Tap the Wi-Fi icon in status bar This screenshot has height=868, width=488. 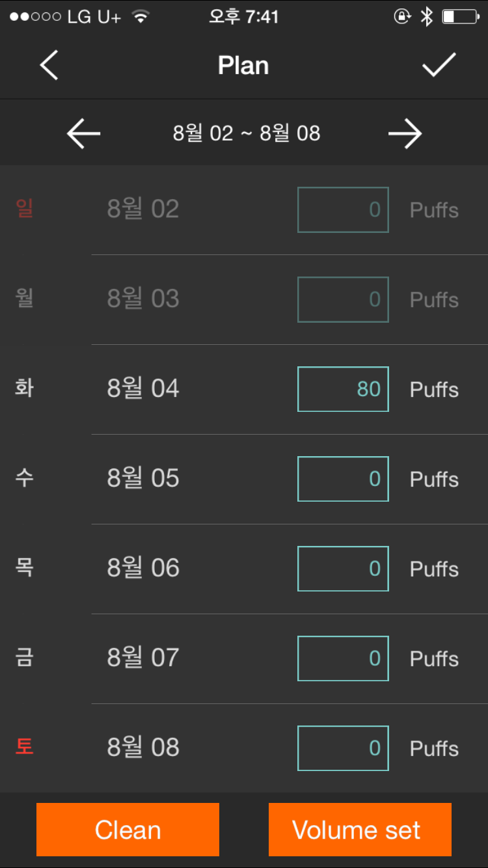(x=139, y=17)
